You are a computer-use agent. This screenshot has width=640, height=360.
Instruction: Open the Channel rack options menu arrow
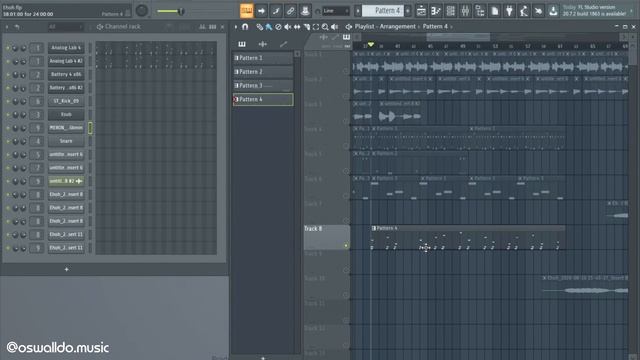(x=7, y=27)
